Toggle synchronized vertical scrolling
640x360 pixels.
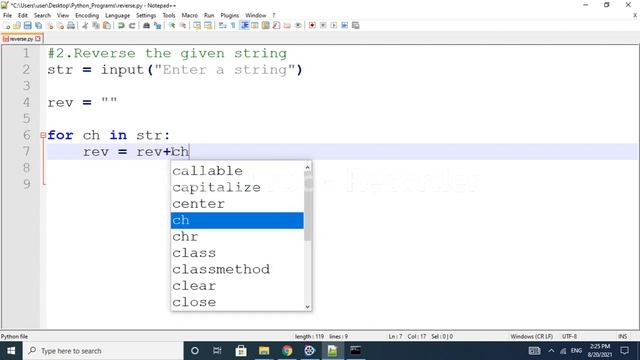[x=197, y=25]
